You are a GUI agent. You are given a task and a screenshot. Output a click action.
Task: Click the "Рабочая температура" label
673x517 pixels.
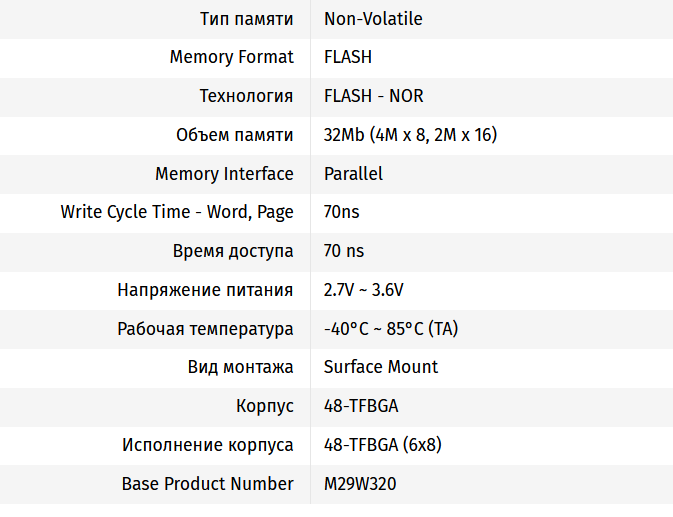pyautogui.click(x=205, y=329)
